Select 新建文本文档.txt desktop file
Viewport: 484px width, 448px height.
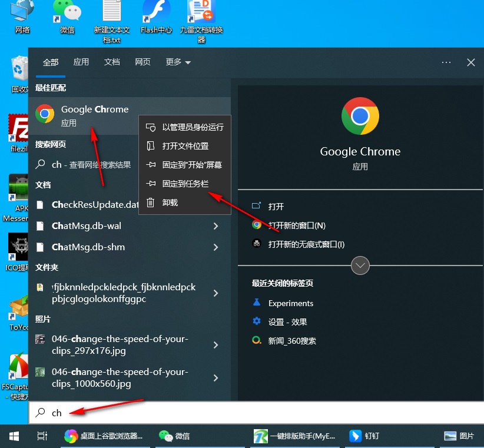tap(112, 22)
